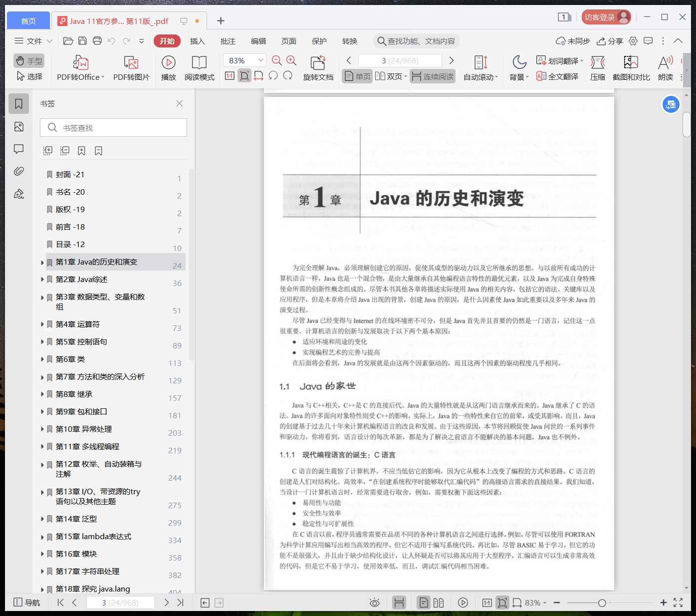Switch to the 插入 ribbon tab
Screen dimensions: 696x616
point(197,41)
